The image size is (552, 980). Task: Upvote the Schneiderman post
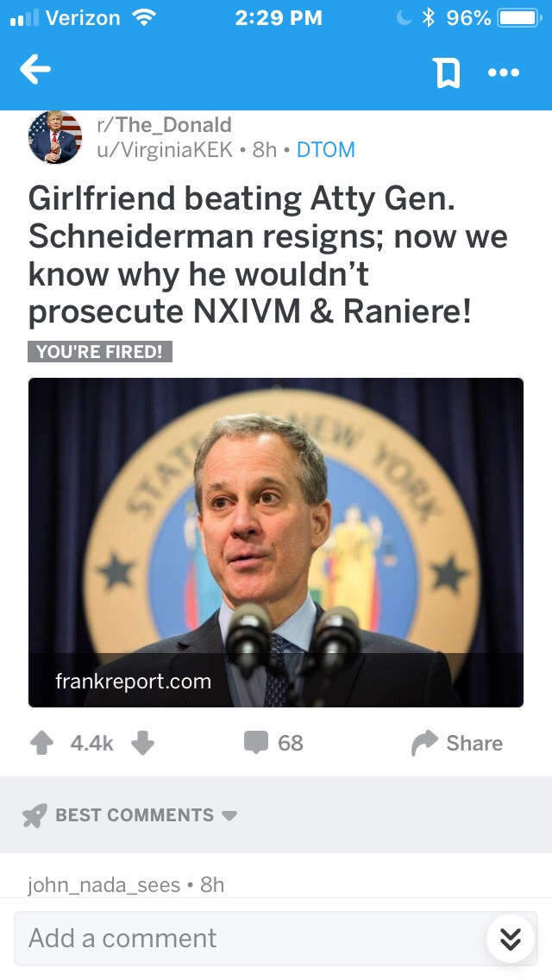tap(41, 744)
